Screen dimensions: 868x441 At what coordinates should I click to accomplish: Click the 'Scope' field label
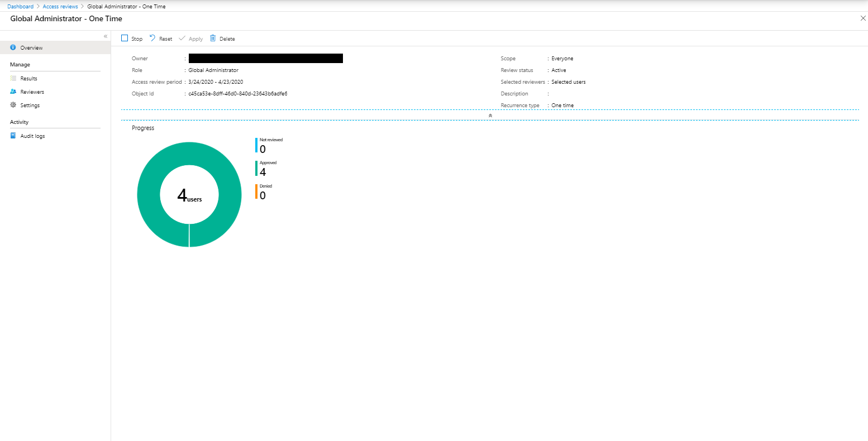coord(508,59)
